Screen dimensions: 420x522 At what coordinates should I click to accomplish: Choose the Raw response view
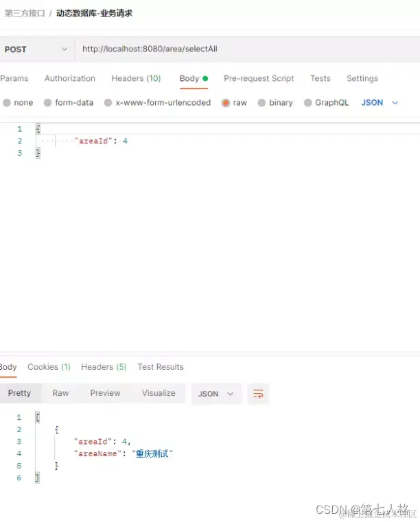pyautogui.click(x=60, y=393)
